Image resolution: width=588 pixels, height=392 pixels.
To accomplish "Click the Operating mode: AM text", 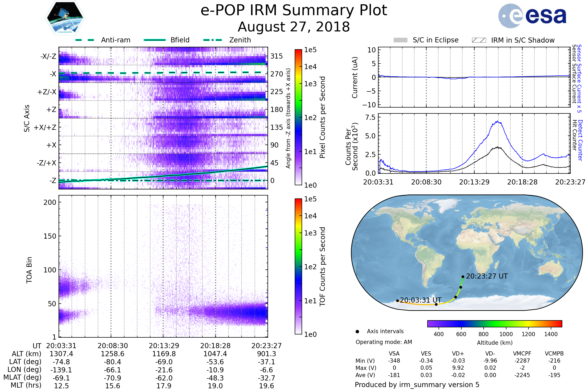I will point(384,342).
